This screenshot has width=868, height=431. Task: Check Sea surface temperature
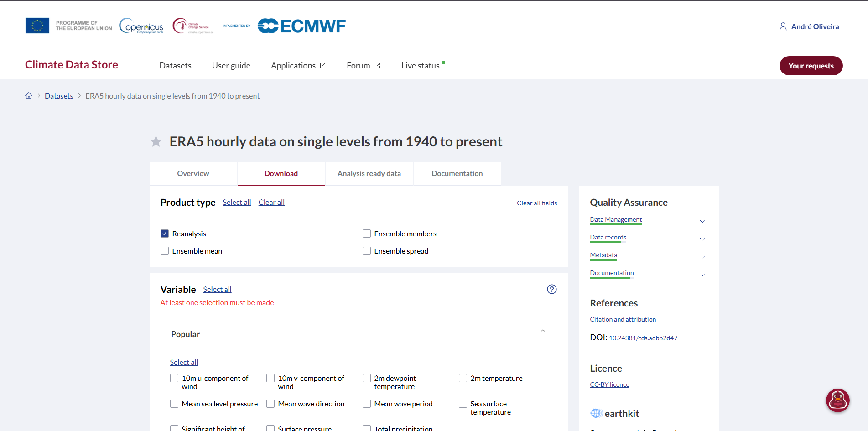(x=463, y=404)
